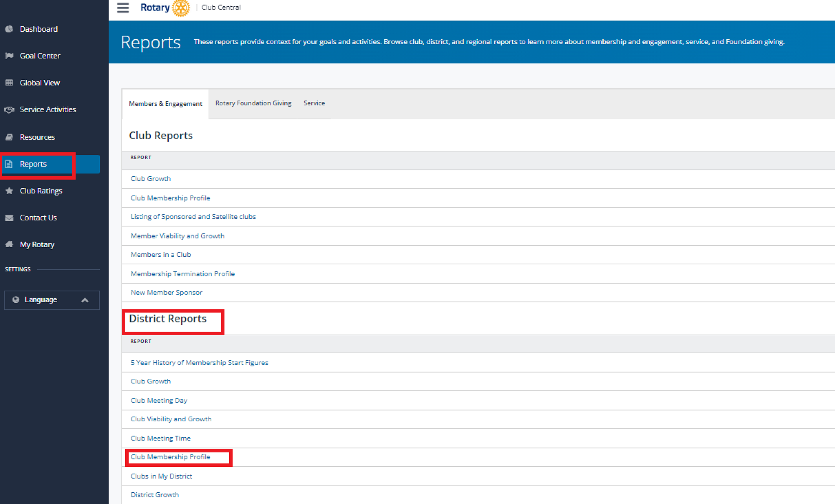
Task: Click the Rotary wheel logo
Action: (181, 8)
